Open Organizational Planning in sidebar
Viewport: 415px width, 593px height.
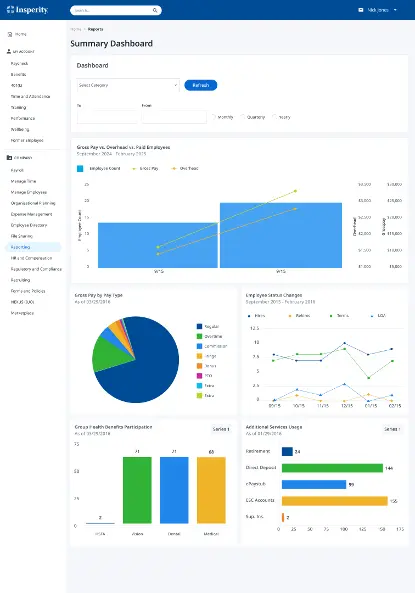click(33, 203)
